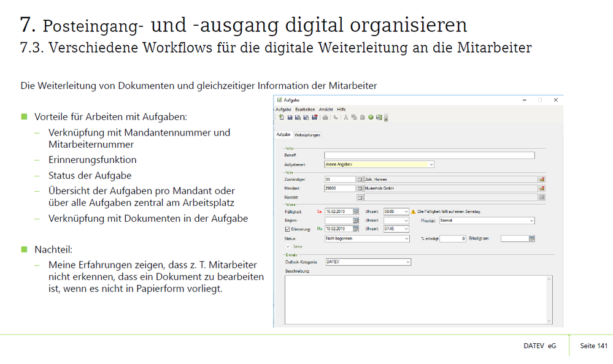Open lookup button next to Mandant number
Screen dimensions: 613x364
click(360, 188)
